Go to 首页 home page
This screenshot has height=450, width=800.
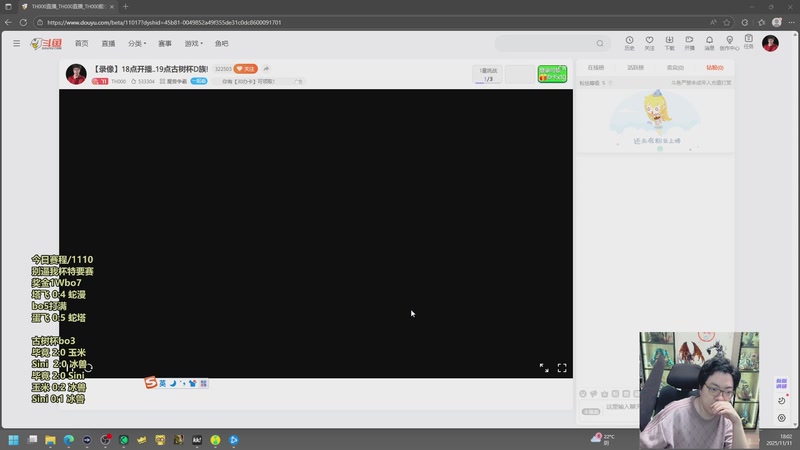[x=82, y=44]
